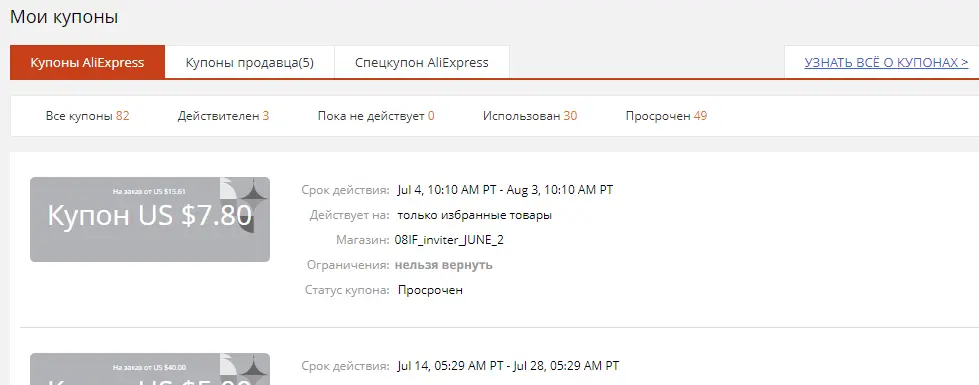
Task: Switch to Купоны продавца(5) tab
Action: (250, 62)
